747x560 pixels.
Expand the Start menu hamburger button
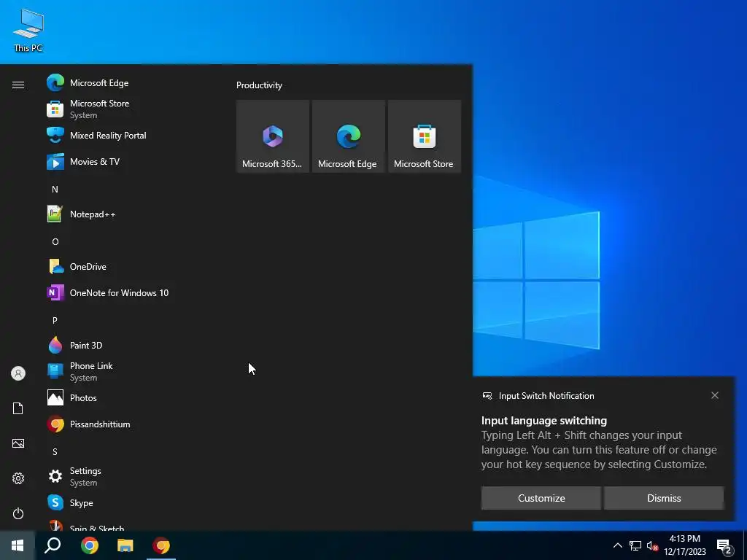click(18, 85)
